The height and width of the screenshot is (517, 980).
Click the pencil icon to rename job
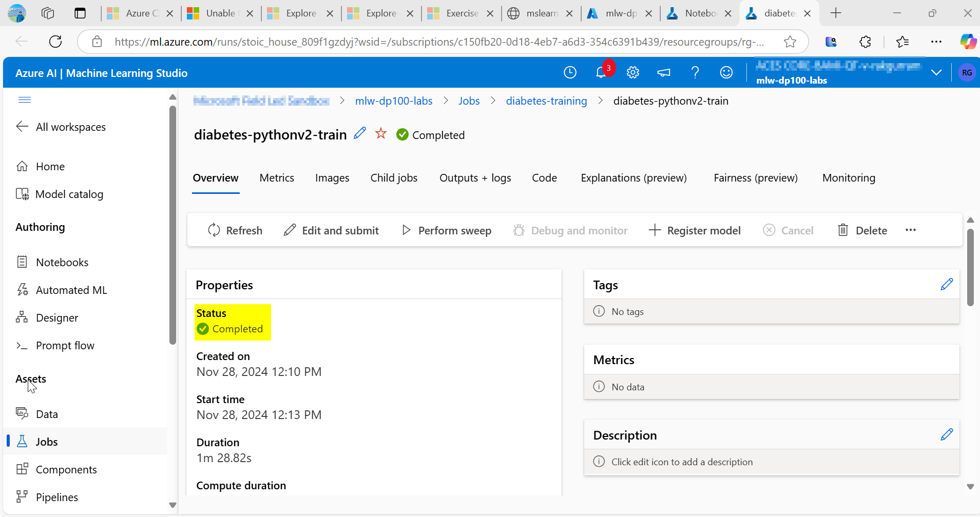(x=360, y=133)
